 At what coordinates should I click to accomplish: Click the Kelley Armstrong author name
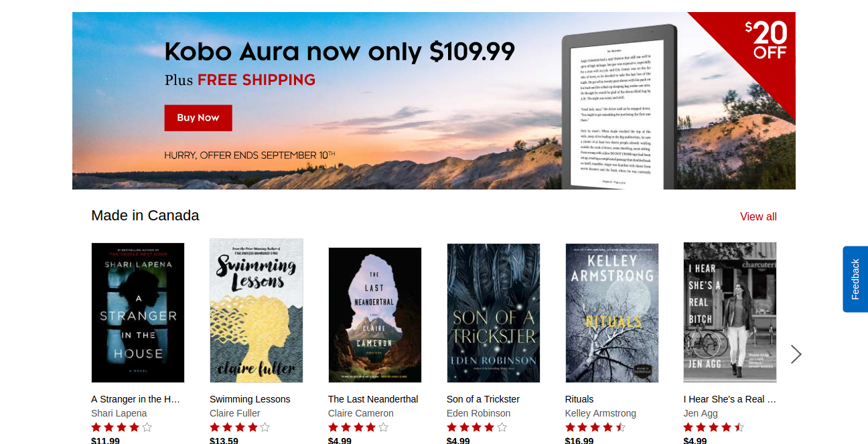(x=601, y=413)
